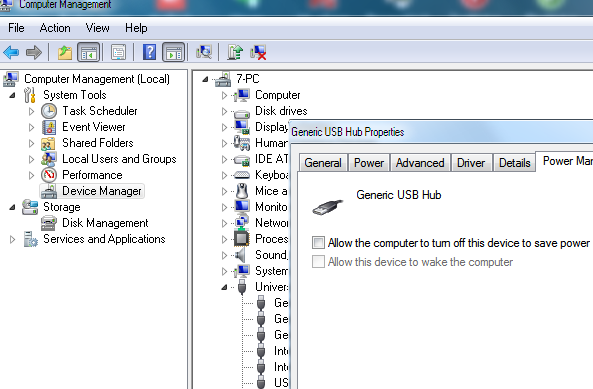Screen dimensions: 593x389
Task: Enable Allow computer to turn off device checkbox
Action: [x=318, y=242]
